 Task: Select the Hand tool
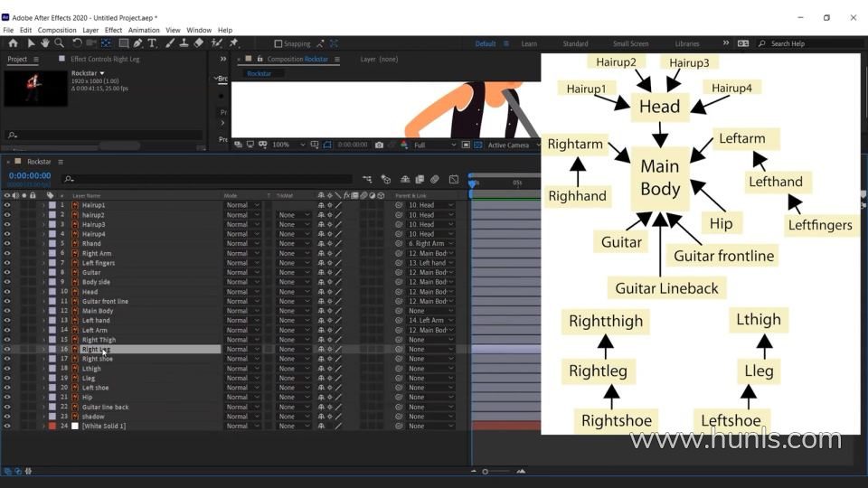(x=44, y=42)
